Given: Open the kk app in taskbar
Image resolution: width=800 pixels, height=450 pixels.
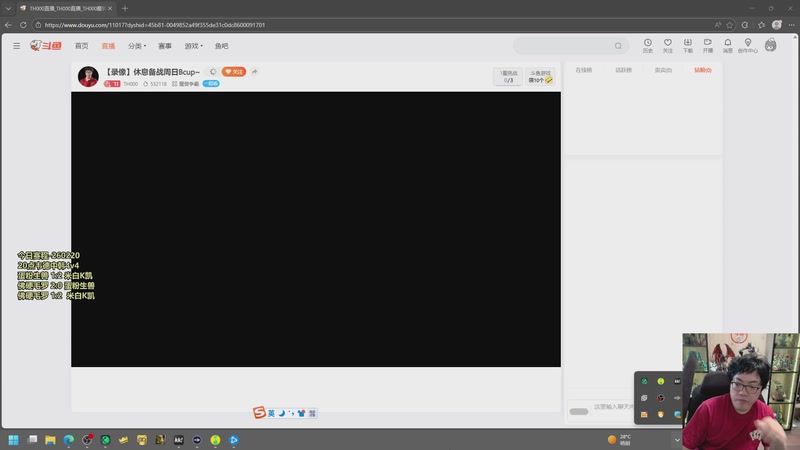Looking at the screenshot, I should coord(179,440).
